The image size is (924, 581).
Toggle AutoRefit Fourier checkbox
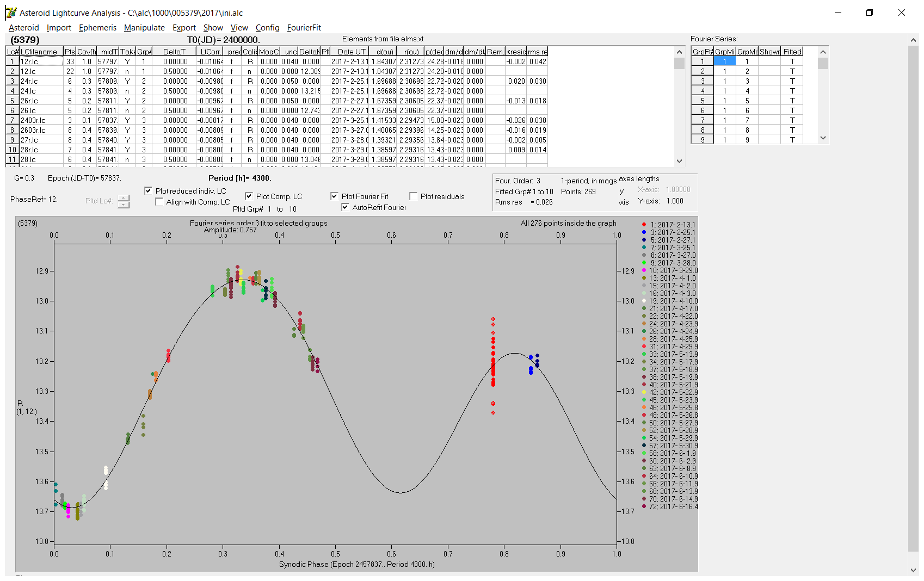click(345, 207)
